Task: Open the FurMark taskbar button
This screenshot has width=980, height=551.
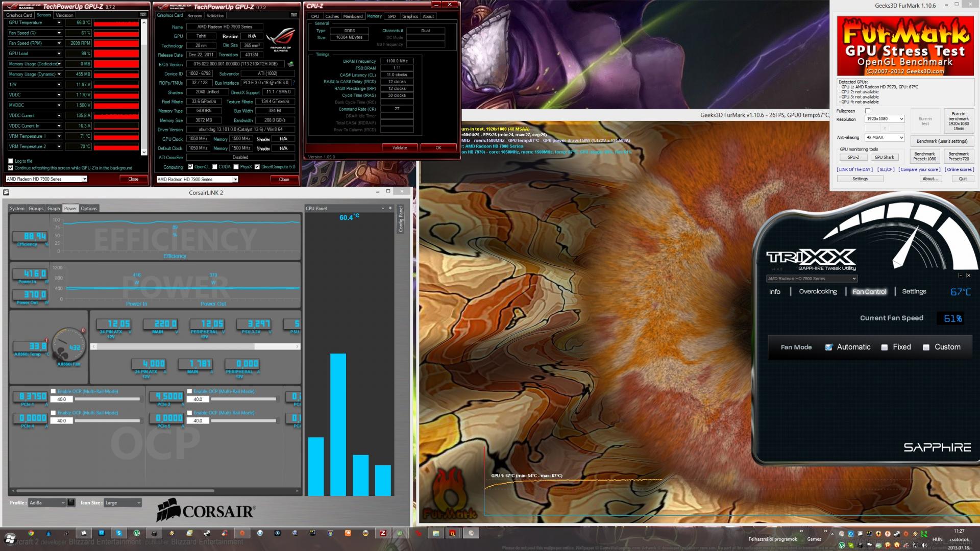Action: tap(453, 533)
